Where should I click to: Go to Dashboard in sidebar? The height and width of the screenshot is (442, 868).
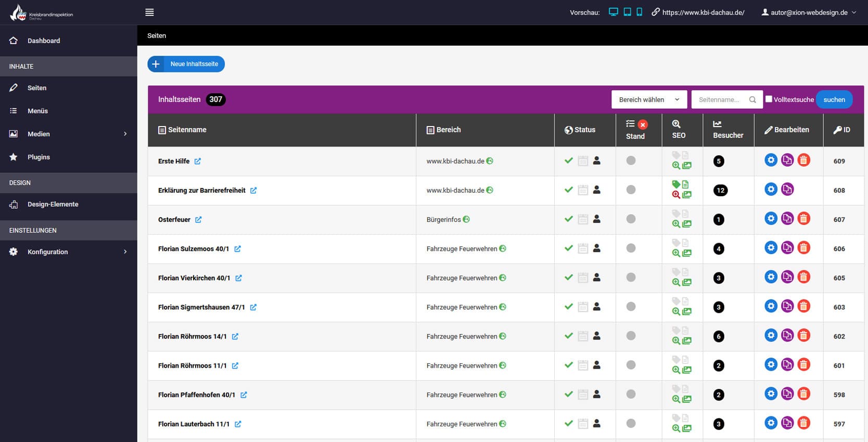pos(44,41)
